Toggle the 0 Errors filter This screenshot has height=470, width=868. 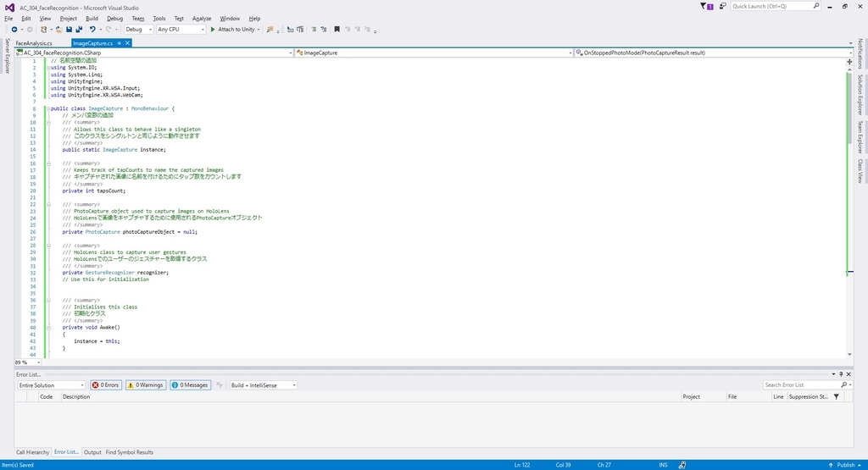[106, 384]
